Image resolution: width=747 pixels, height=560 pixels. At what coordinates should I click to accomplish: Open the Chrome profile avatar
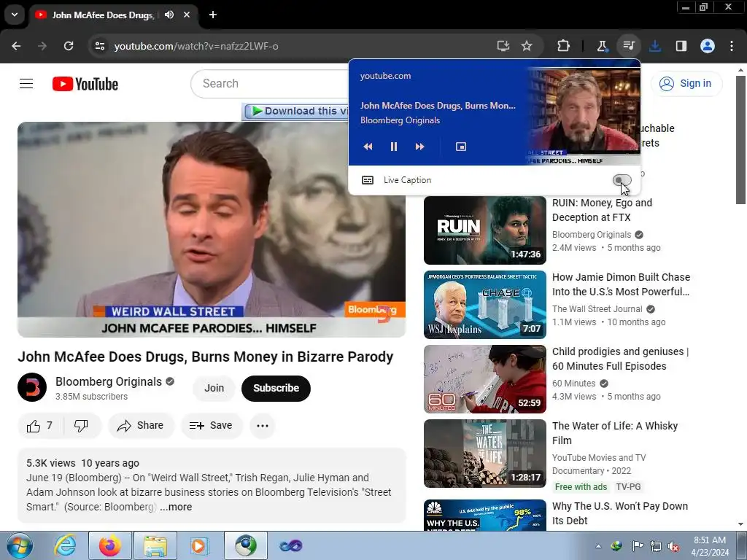pyautogui.click(x=708, y=46)
